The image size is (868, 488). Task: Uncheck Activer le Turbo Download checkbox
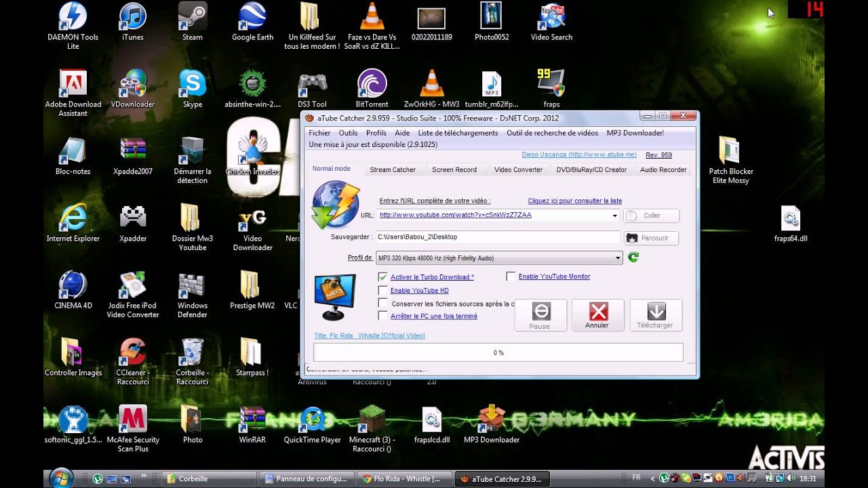383,277
